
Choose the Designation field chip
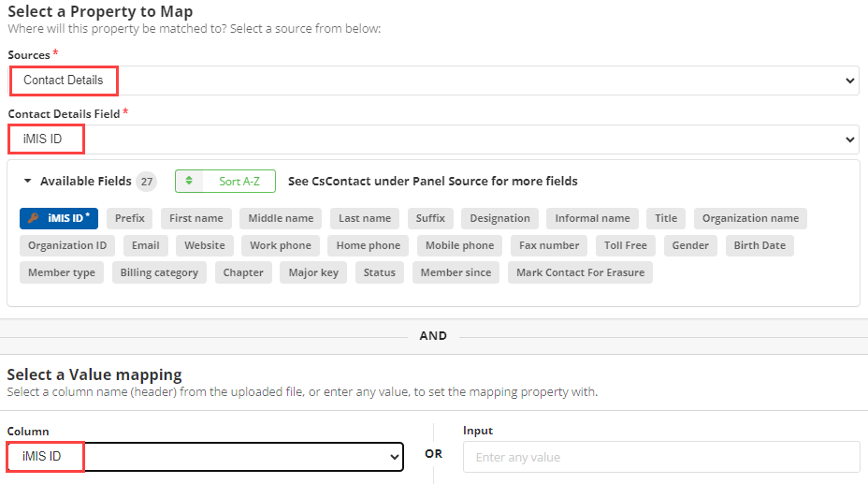(x=499, y=218)
